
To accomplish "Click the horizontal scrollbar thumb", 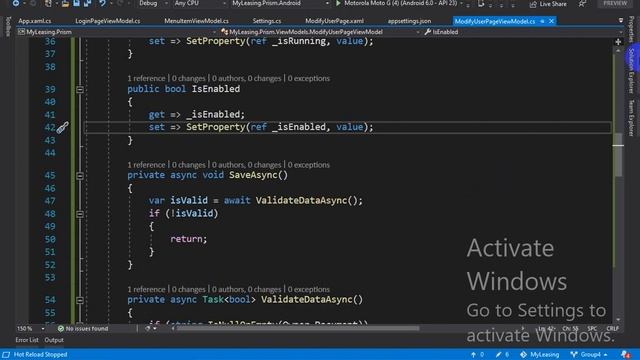I will [x=298, y=328].
